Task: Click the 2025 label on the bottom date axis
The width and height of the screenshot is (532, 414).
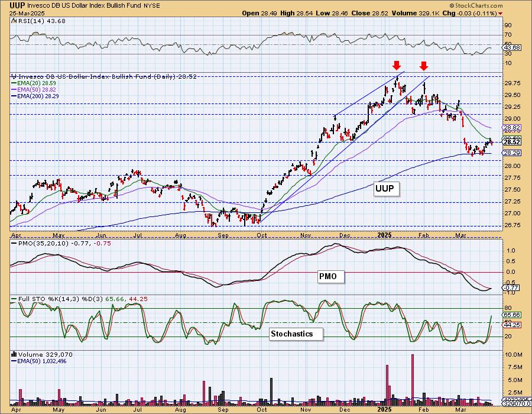Action: [385, 410]
